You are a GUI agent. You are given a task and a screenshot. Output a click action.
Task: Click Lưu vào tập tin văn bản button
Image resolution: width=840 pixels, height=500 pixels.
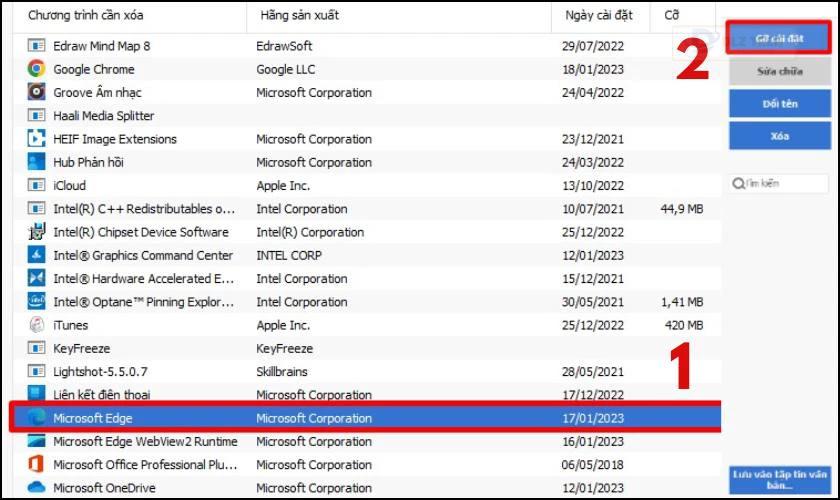pos(779,480)
